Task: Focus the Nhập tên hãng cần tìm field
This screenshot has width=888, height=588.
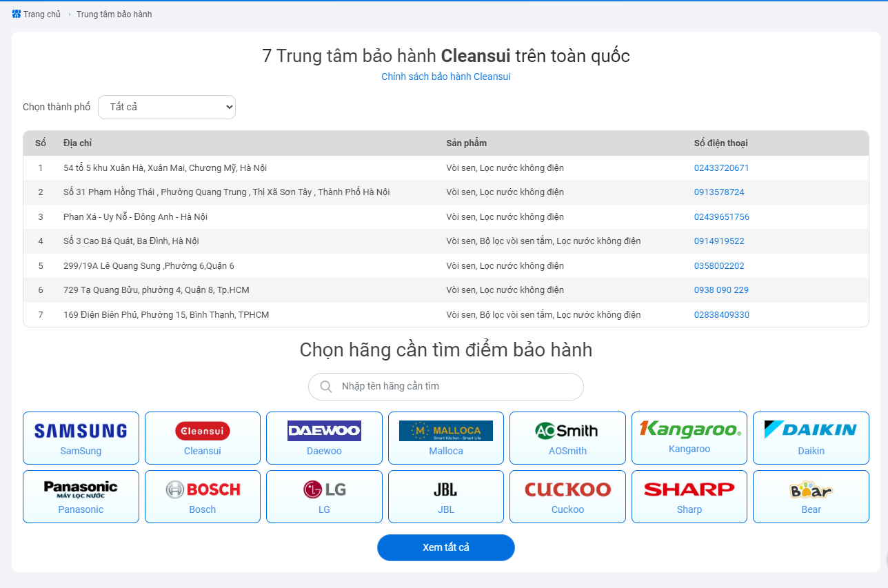Action: (x=446, y=387)
